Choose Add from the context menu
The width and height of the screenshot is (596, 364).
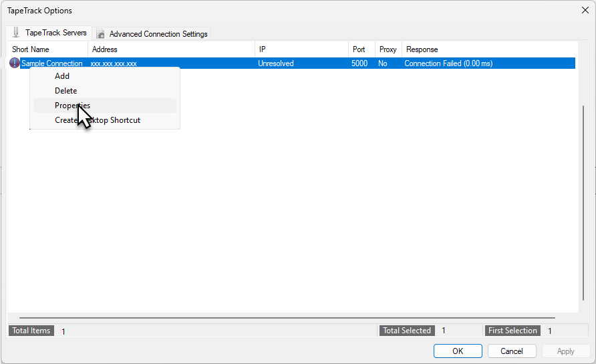[x=104, y=76]
